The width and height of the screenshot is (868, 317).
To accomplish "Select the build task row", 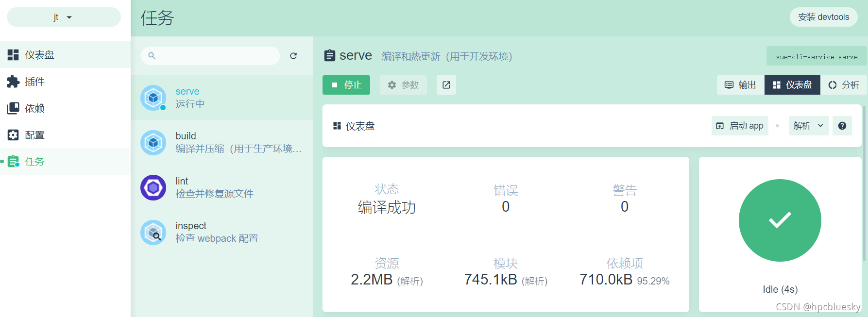I will pos(221,143).
